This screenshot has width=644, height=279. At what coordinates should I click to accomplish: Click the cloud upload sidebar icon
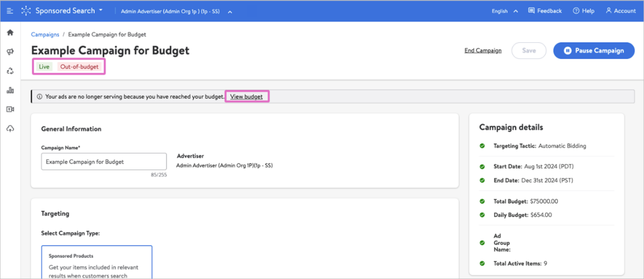tap(10, 129)
